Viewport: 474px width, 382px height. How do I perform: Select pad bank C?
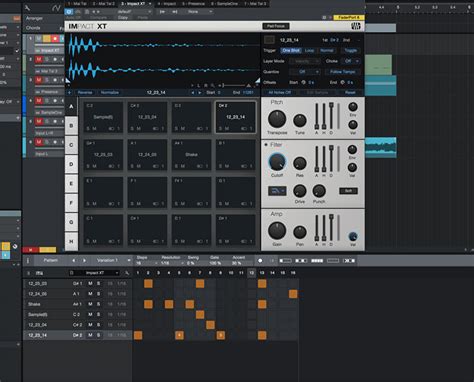click(x=71, y=145)
